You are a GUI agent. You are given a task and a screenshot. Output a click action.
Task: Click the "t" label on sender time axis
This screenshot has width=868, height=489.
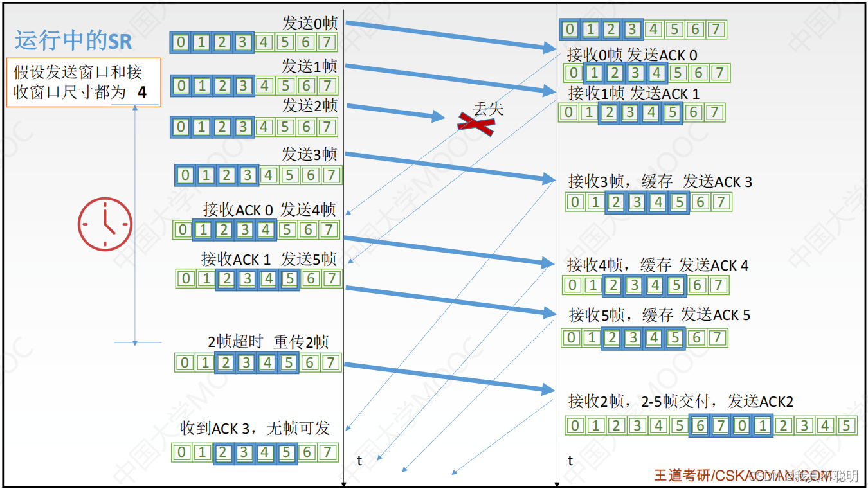(359, 460)
